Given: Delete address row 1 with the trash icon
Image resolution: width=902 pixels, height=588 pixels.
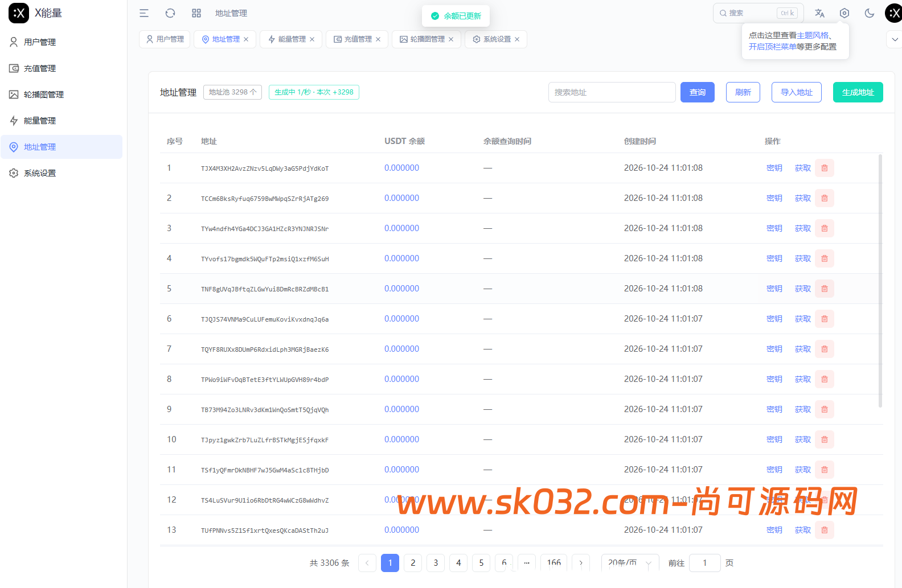Looking at the screenshot, I should click(825, 168).
